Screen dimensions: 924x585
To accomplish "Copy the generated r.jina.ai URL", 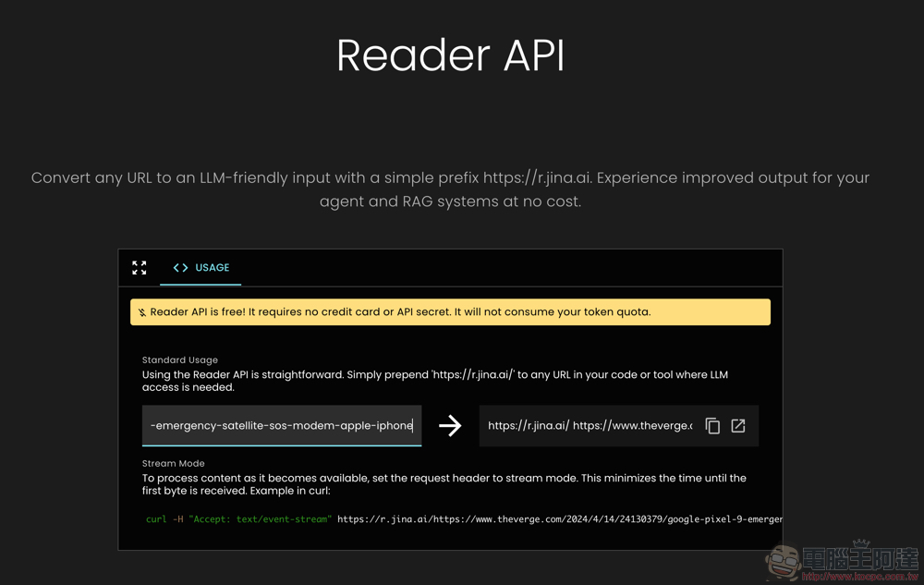I will coord(712,425).
